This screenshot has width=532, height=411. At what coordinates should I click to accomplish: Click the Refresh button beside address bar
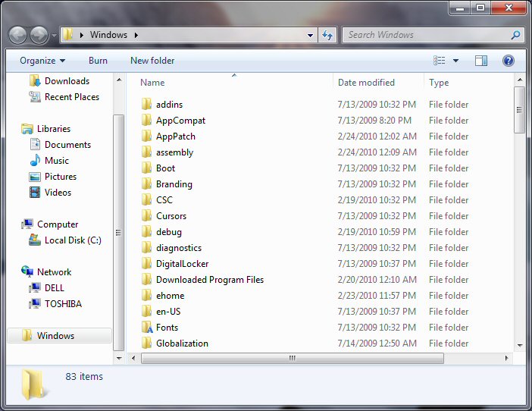coord(327,35)
